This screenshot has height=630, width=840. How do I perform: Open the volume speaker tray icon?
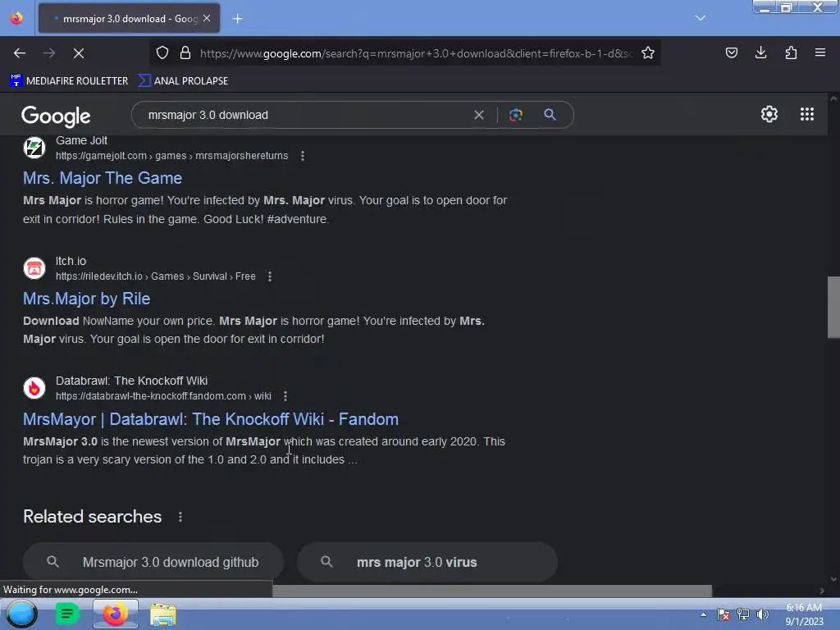pyautogui.click(x=762, y=614)
